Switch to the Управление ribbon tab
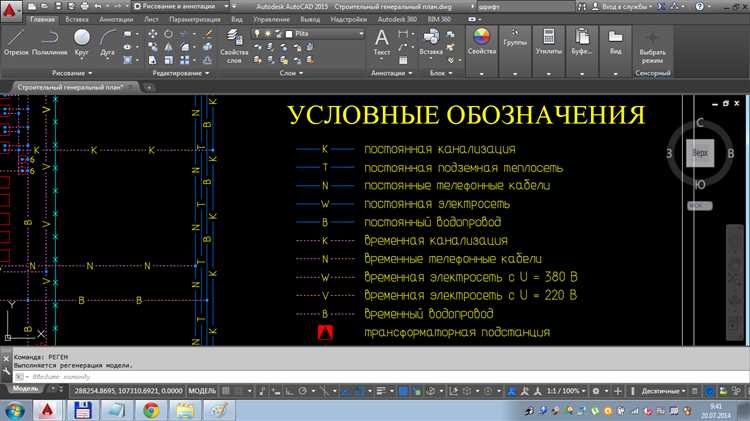750x421 pixels. (x=272, y=20)
